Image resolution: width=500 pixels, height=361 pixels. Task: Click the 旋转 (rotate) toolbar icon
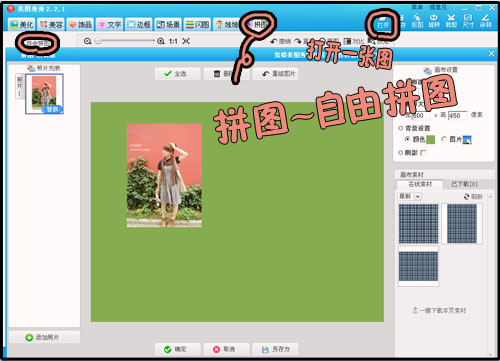(x=434, y=21)
